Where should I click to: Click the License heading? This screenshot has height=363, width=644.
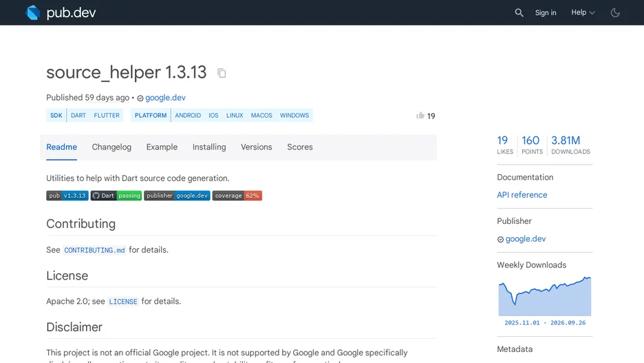(x=67, y=276)
